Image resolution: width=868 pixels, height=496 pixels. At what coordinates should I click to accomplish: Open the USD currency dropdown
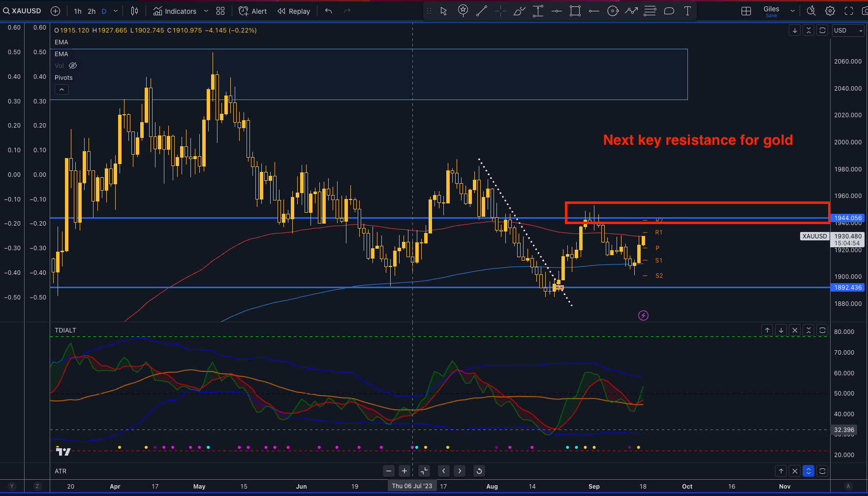point(848,31)
